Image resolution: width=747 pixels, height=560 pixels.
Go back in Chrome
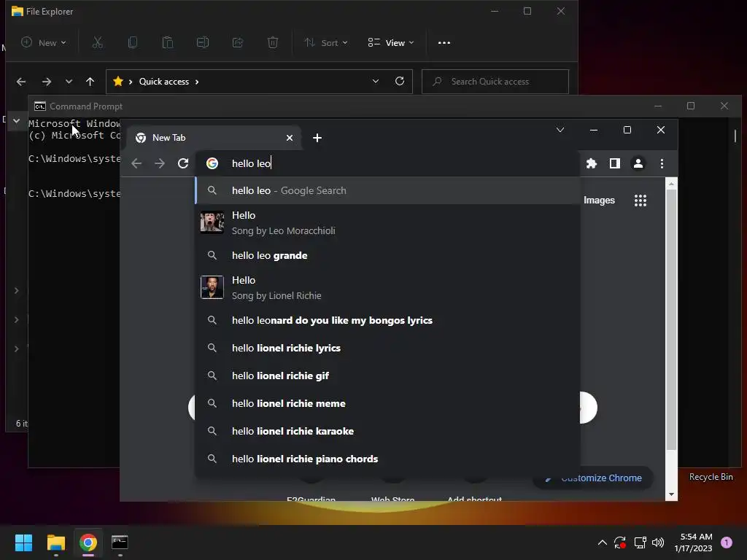pos(136,164)
